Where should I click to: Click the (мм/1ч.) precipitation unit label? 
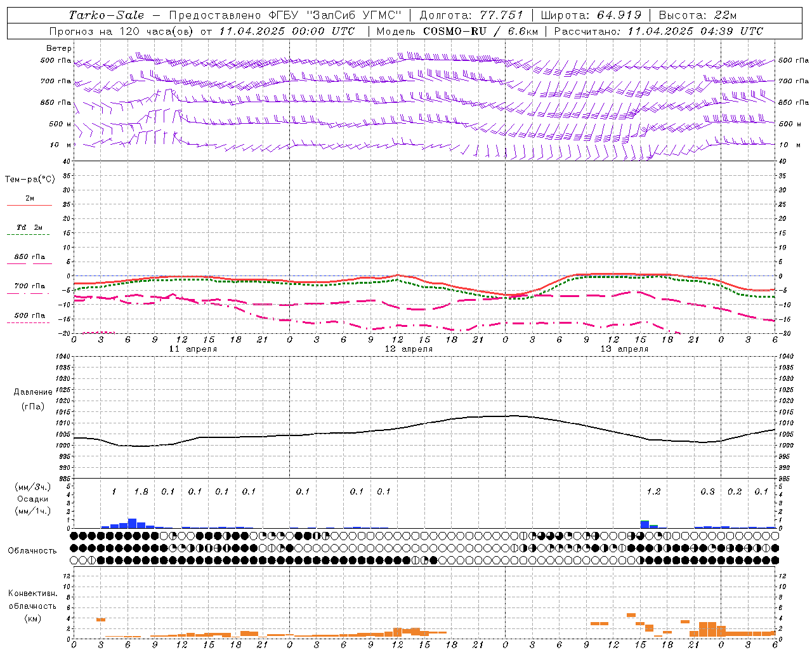tap(32, 511)
